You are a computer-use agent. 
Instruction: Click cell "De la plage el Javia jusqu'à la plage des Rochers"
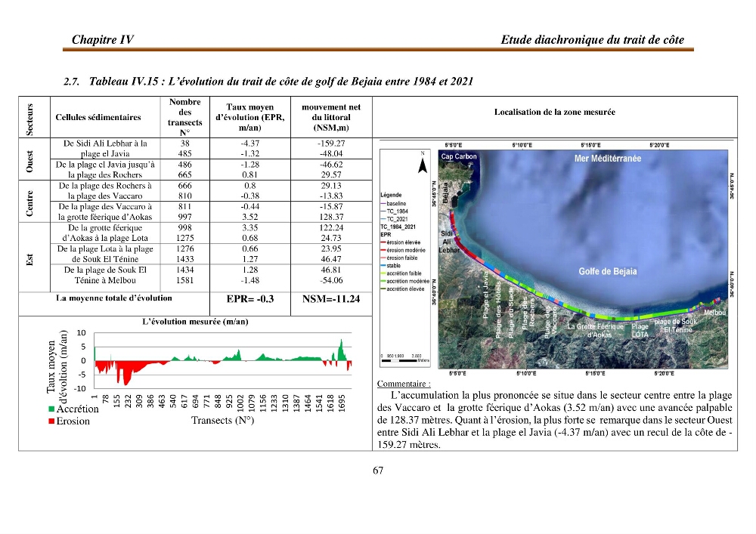point(105,169)
